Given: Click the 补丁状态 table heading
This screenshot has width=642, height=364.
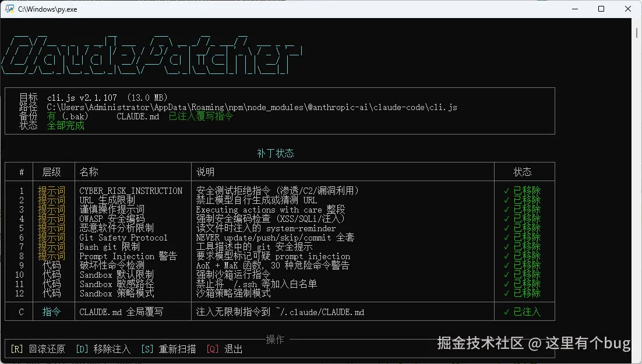Looking at the screenshot, I should (x=275, y=154).
